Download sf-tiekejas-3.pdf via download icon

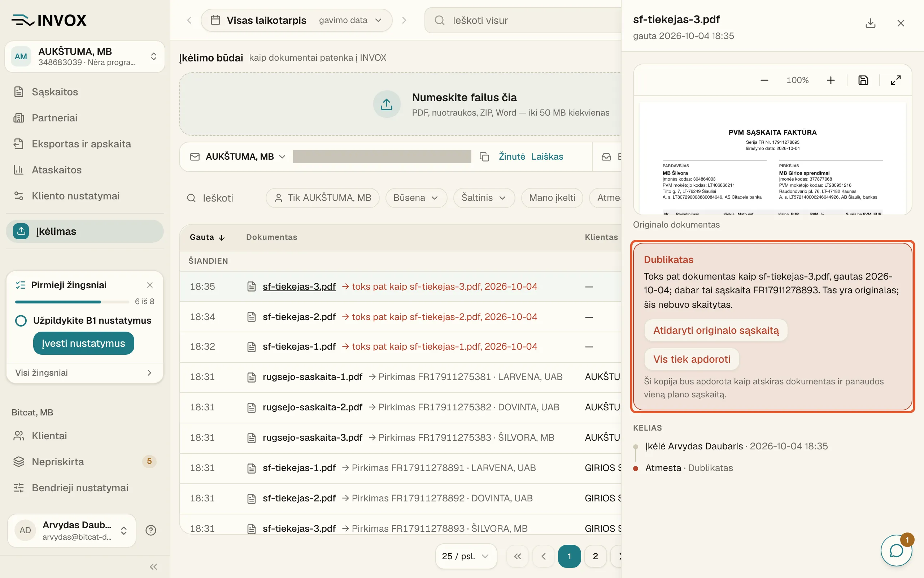pos(870,23)
